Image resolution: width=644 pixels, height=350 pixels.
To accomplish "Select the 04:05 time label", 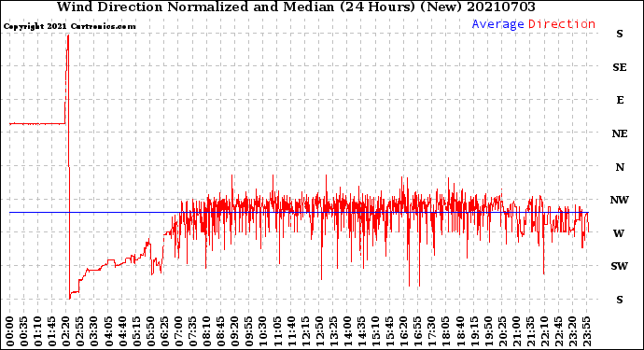I will tap(108, 332).
